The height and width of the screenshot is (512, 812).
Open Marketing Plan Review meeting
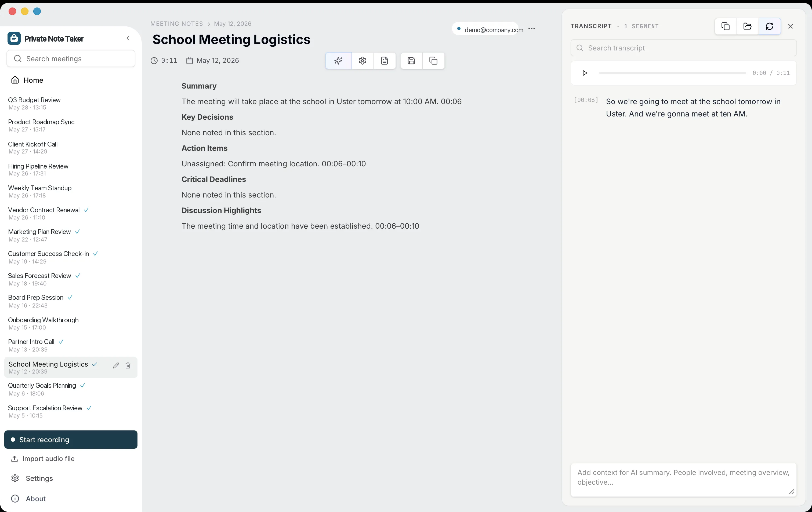[x=71, y=235]
